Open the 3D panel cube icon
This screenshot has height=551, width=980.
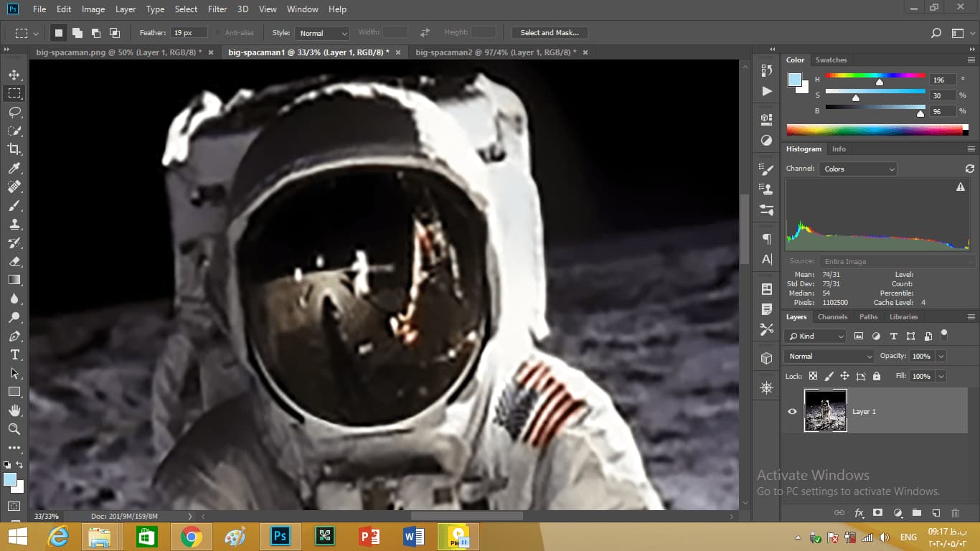[766, 358]
